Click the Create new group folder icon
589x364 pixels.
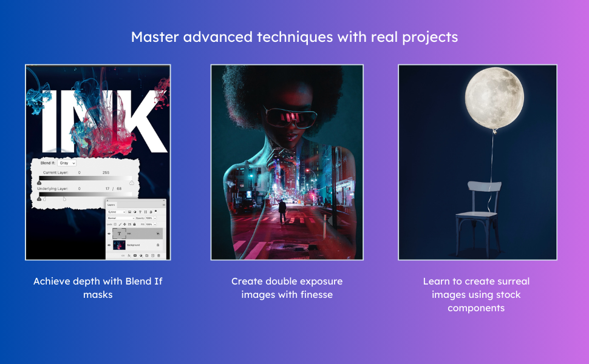(146, 255)
